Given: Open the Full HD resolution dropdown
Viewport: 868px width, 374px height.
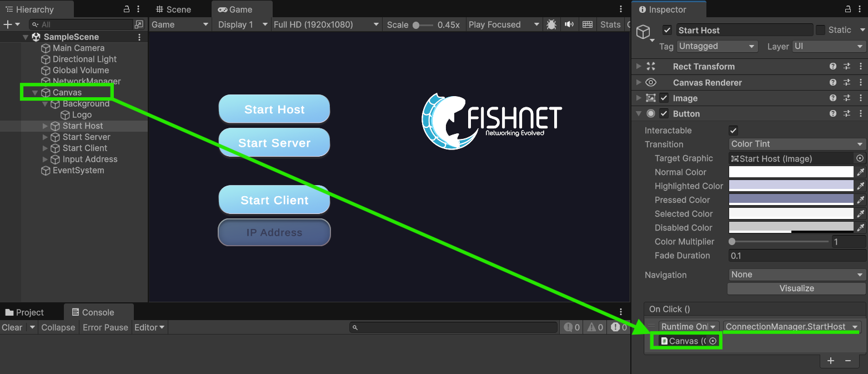Looking at the screenshot, I should click(x=326, y=24).
